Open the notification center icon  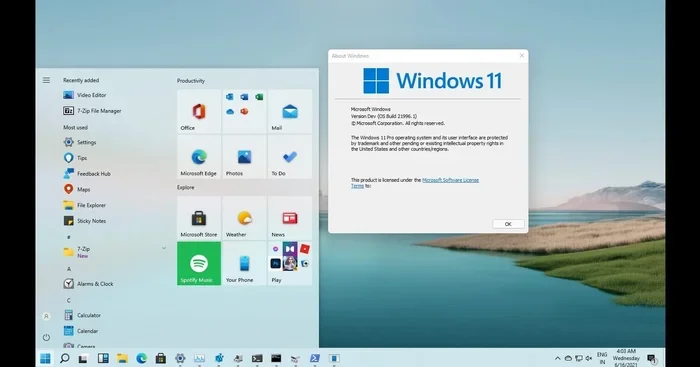(x=651, y=358)
